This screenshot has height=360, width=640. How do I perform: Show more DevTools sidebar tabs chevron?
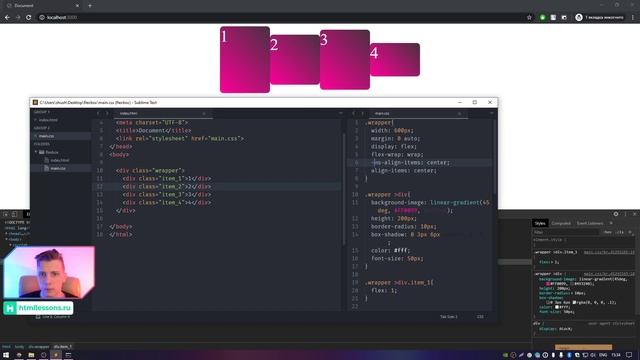point(611,223)
